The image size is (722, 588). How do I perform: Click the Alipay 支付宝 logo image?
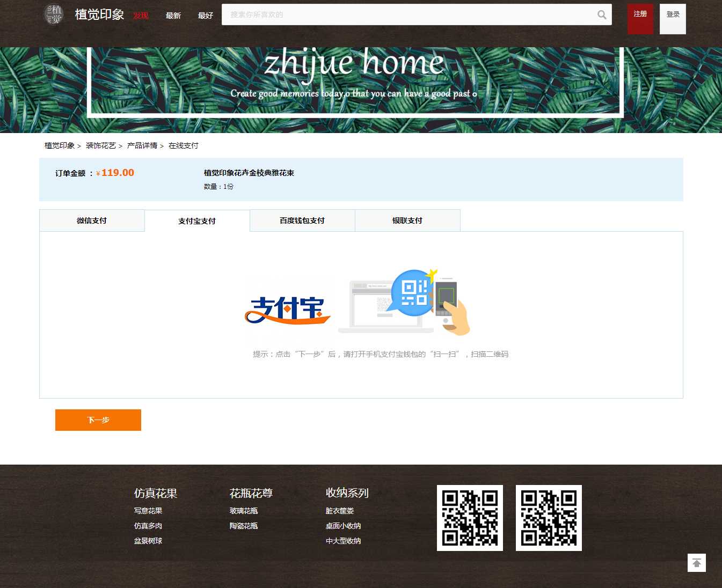(x=287, y=310)
